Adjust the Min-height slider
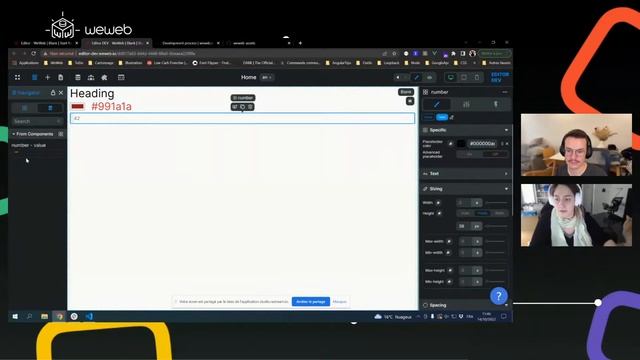Screen dimensions: 640x360 coord(496,282)
